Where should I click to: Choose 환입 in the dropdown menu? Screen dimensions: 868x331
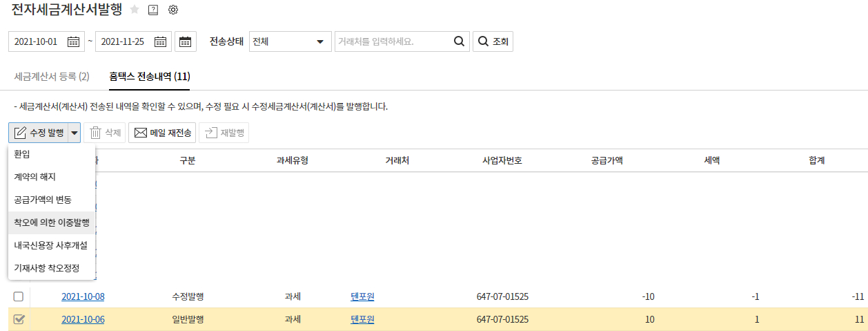(x=22, y=153)
